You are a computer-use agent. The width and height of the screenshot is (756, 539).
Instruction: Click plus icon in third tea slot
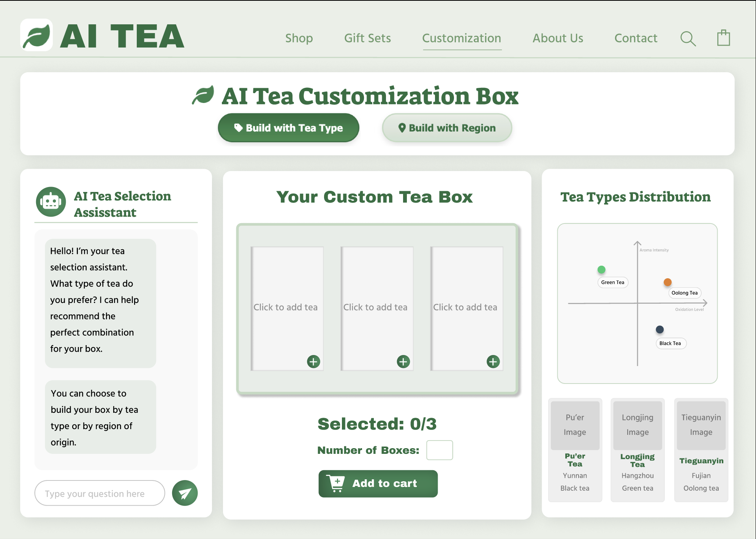pyautogui.click(x=493, y=361)
